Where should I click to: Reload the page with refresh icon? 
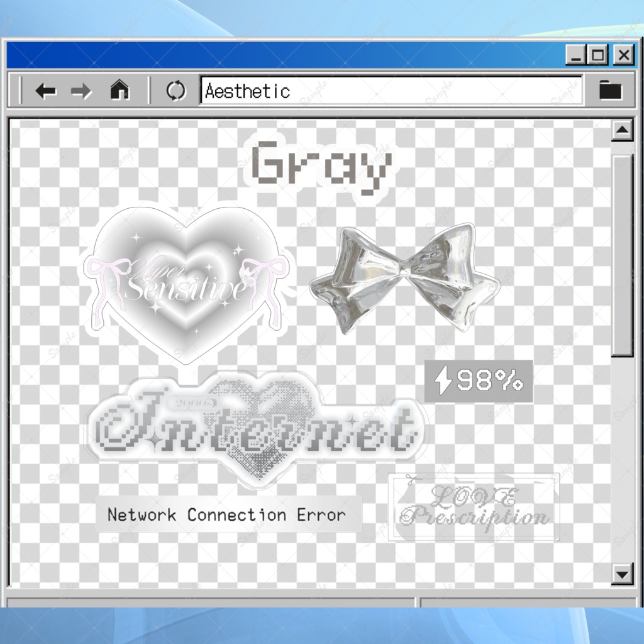[176, 91]
